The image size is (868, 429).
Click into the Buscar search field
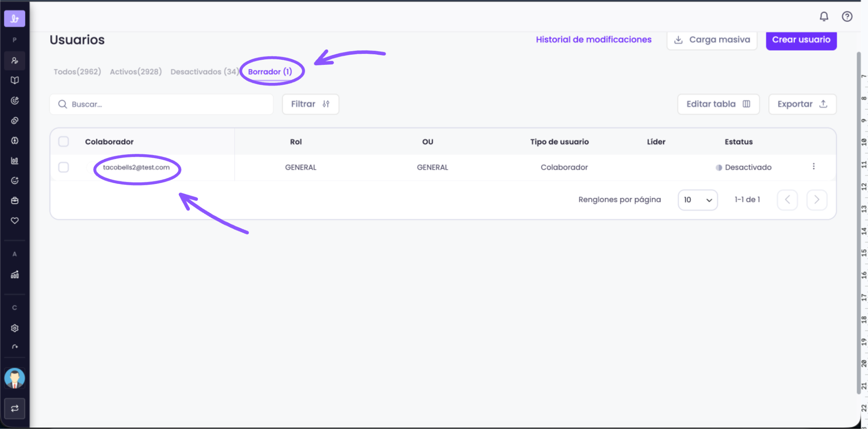point(161,104)
